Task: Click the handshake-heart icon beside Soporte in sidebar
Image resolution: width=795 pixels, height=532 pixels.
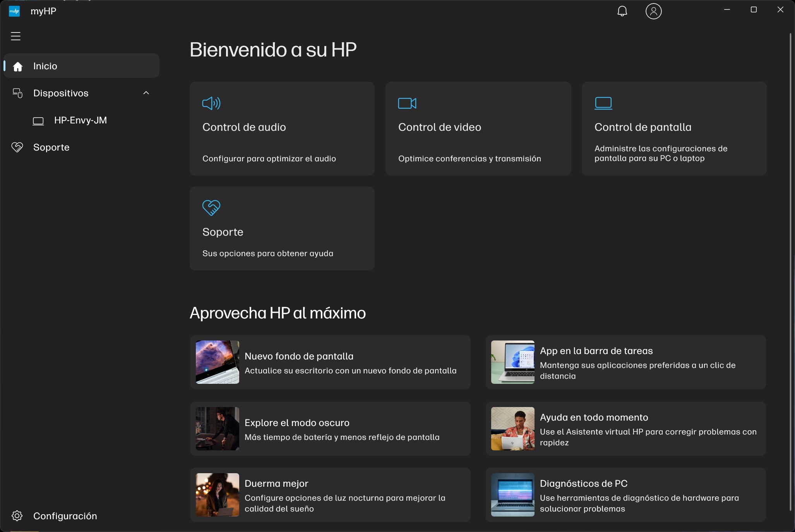Action: point(17,147)
